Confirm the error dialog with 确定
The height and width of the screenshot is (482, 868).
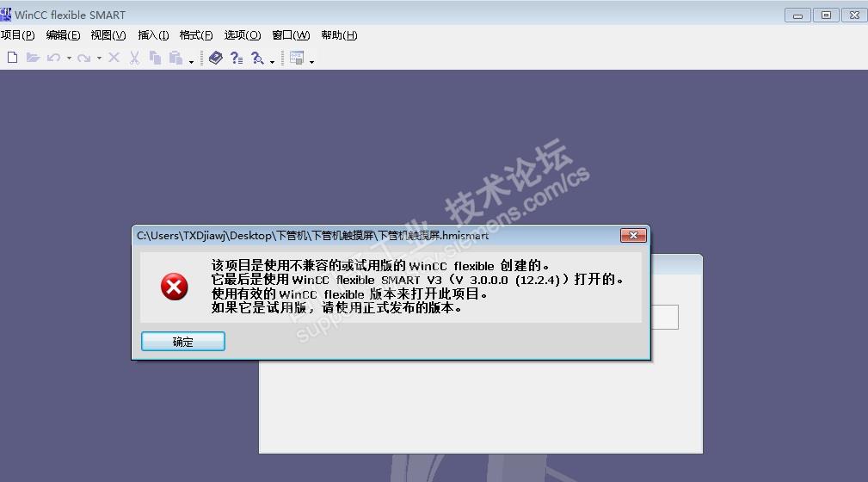click(x=183, y=342)
